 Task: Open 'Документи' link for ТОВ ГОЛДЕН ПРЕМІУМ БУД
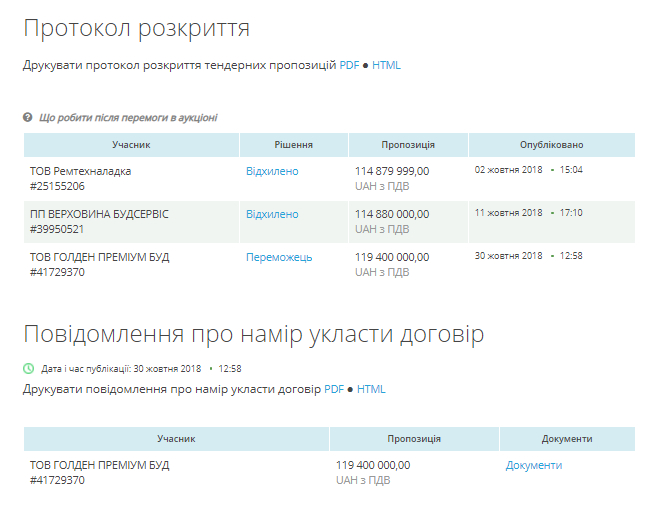click(534, 465)
